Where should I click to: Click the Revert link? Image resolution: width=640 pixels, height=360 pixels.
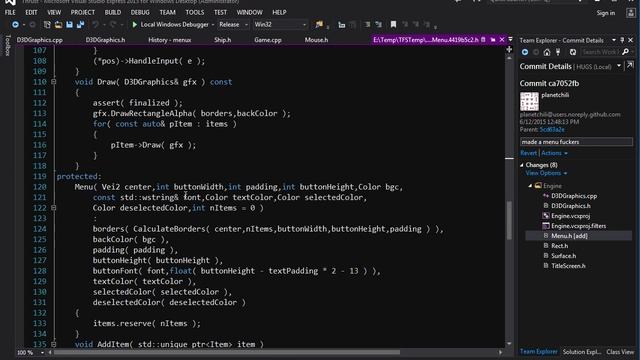(x=529, y=153)
